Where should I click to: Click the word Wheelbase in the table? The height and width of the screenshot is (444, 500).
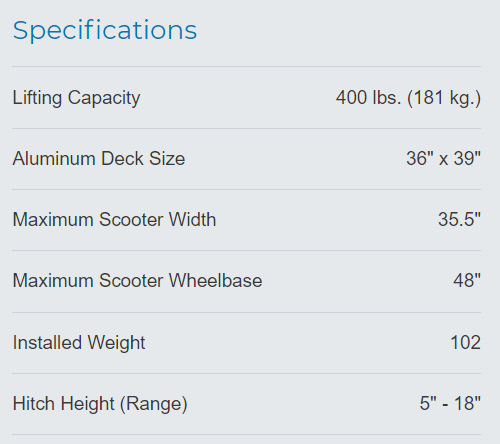(216, 281)
